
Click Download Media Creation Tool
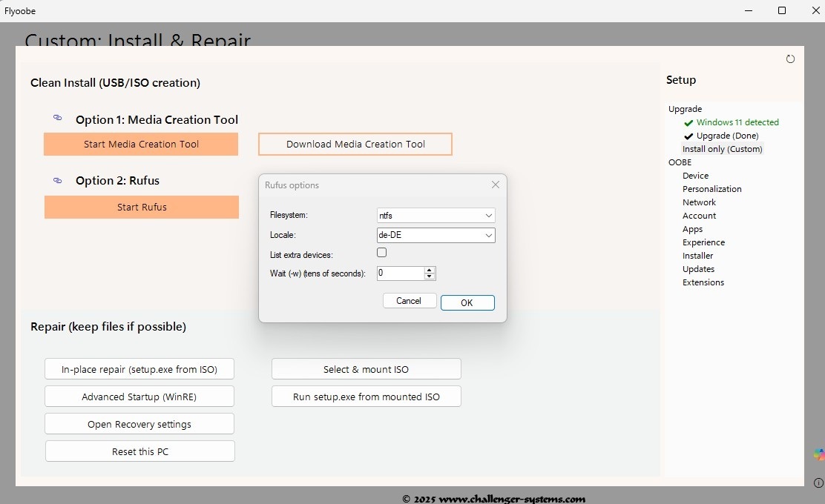point(355,144)
